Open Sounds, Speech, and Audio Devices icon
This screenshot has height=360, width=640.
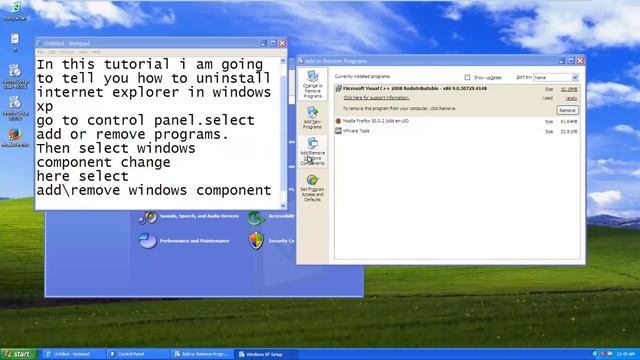[x=147, y=217]
